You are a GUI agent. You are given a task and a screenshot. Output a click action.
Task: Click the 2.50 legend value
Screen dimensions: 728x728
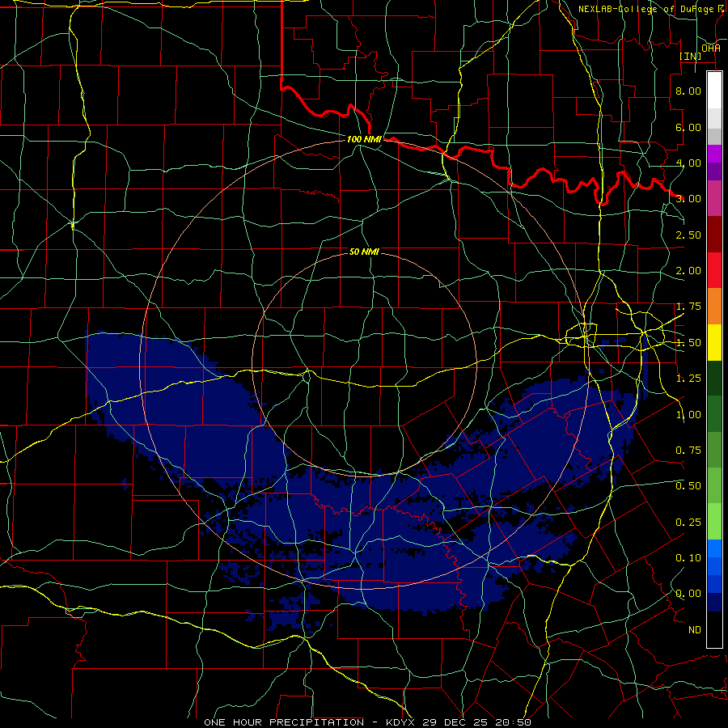click(688, 235)
